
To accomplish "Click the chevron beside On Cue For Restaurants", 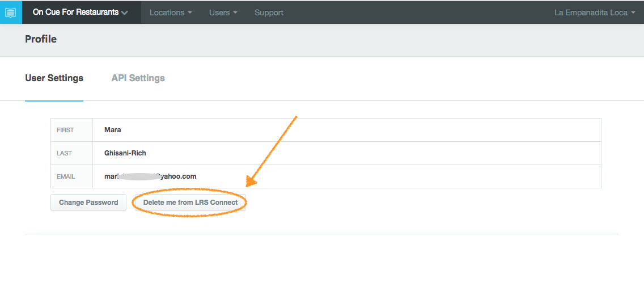I will (x=125, y=12).
